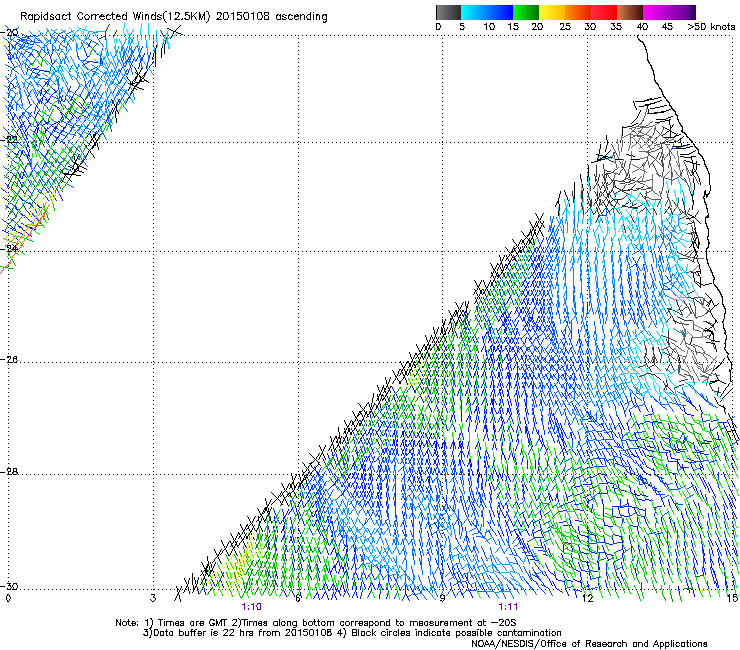Click the latitude axis label '-26'

click(9, 360)
